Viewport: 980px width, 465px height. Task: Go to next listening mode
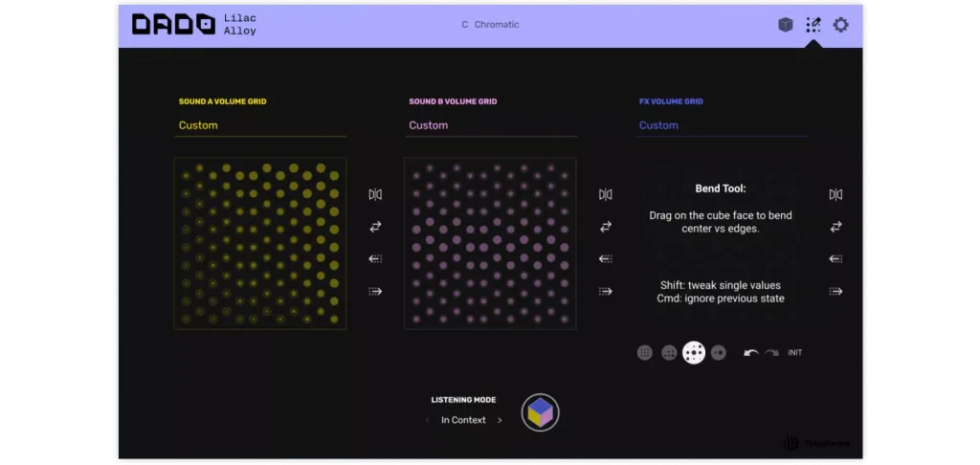pyautogui.click(x=500, y=421)
